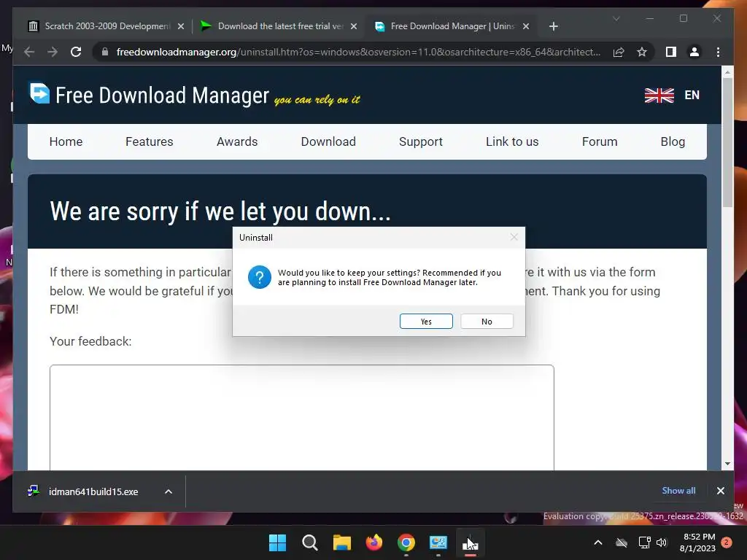Expand idman641build15.exe download options

pos(169,491)
